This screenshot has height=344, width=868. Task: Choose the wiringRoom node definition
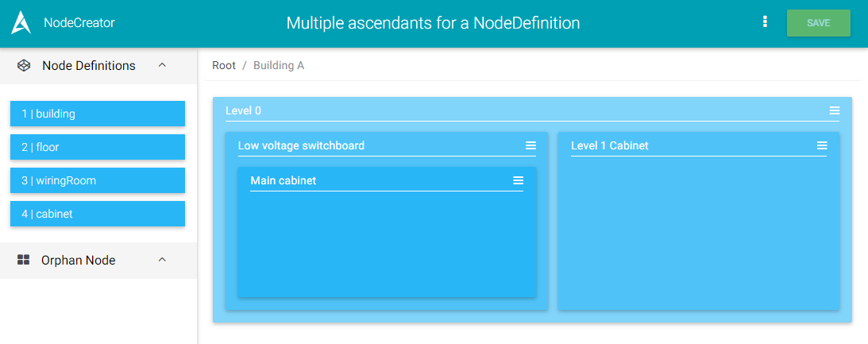point(97,180)
